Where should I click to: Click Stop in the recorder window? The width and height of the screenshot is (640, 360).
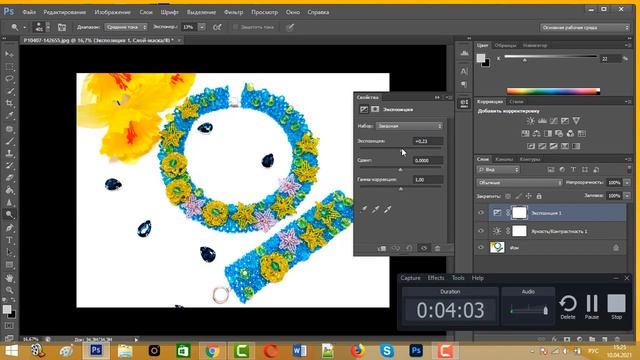(616, 307)
